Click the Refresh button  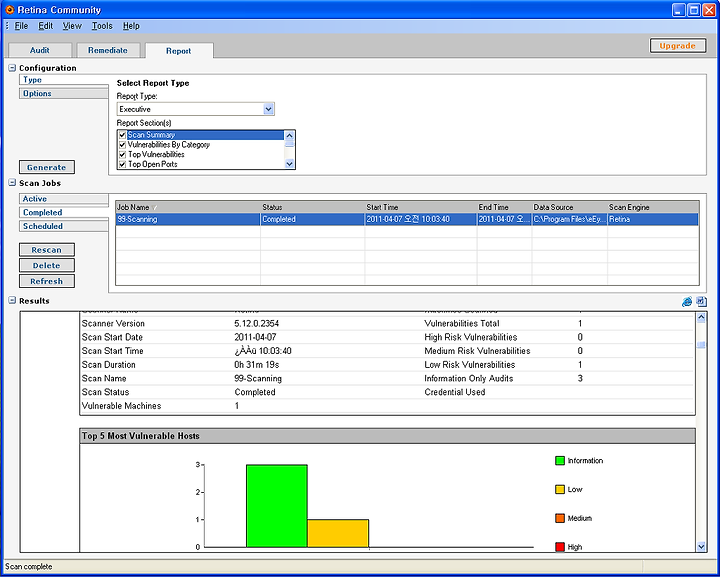pyautogui.click(x=47, y=281)
